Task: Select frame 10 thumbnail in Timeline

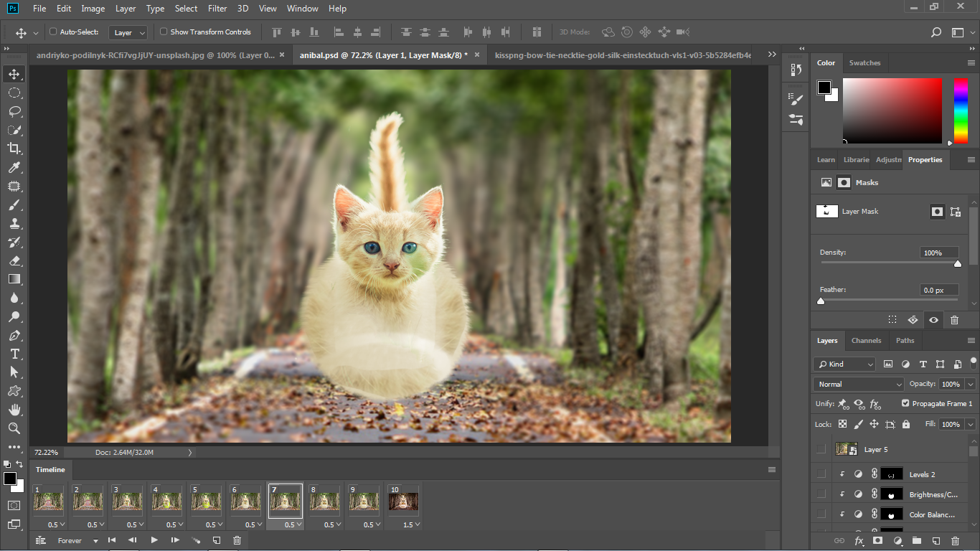Action: coord(404,501)
